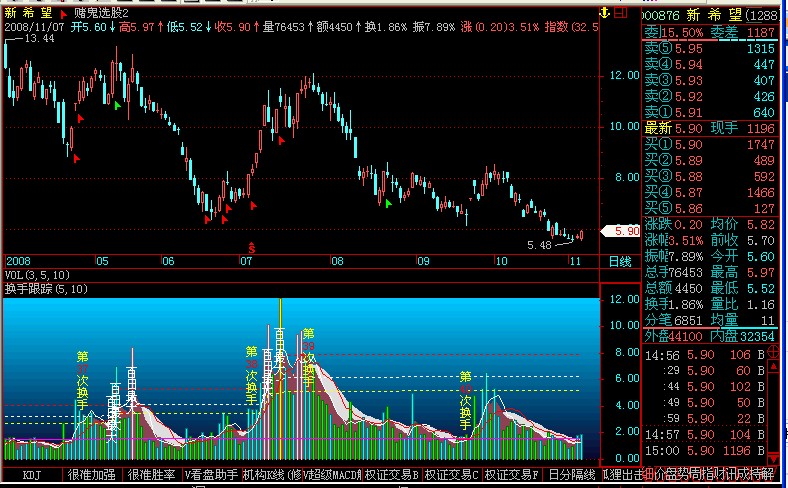The image size is (788, 488).
Task: Open the 权证交易F tab
Action: [511, 474]
